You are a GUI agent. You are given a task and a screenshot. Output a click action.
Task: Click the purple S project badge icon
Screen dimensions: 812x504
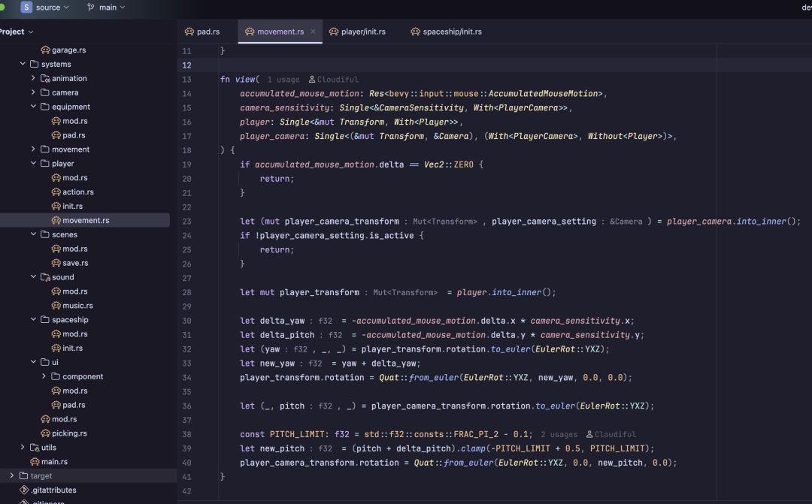click(x=26, y=8)
